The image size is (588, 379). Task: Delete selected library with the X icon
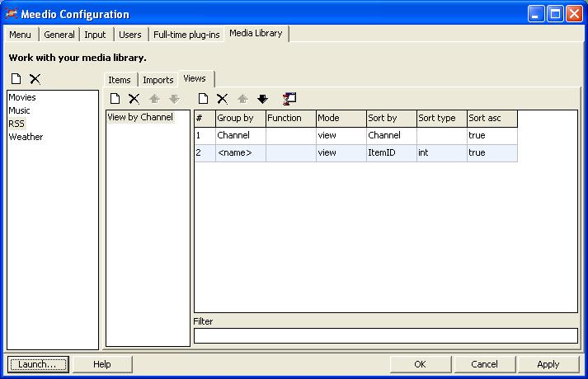[x=35, y=79]
